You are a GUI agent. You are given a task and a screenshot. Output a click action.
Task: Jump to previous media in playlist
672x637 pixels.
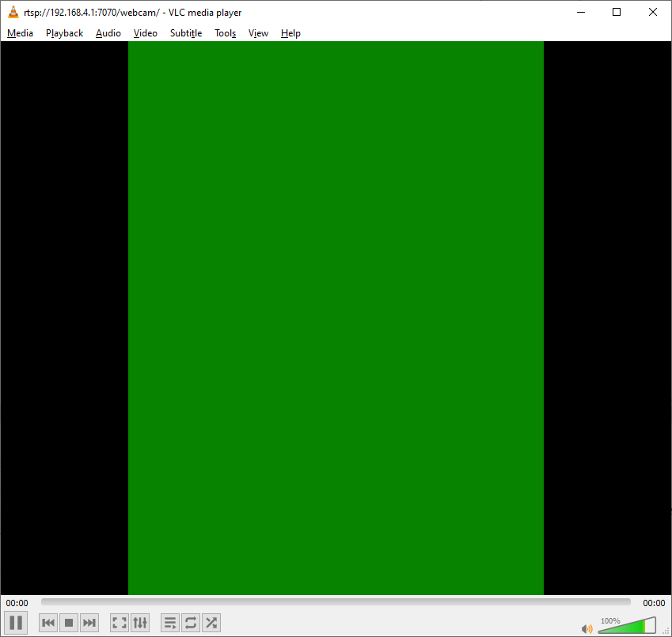[x=48, y=623]
